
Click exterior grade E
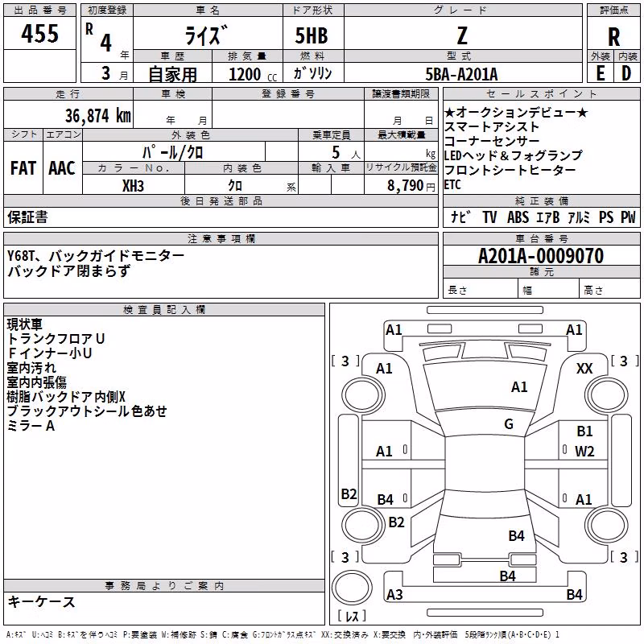(x=601, y=73)
